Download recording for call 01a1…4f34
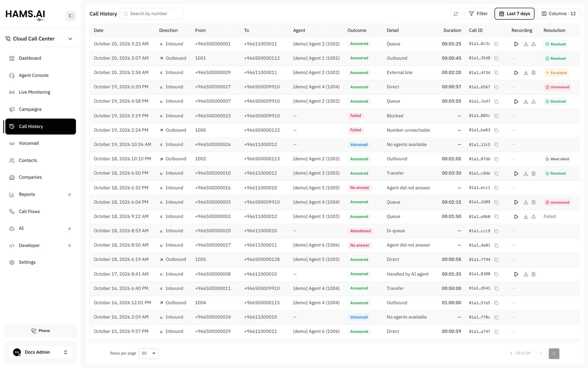Image resolution: width=588 pixels, height=368 pixels. (526, 73)
